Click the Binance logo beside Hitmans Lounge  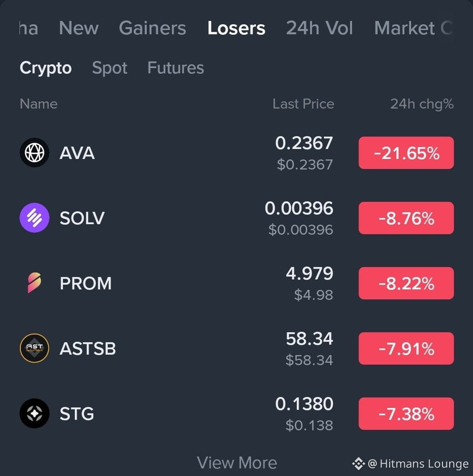359,464
